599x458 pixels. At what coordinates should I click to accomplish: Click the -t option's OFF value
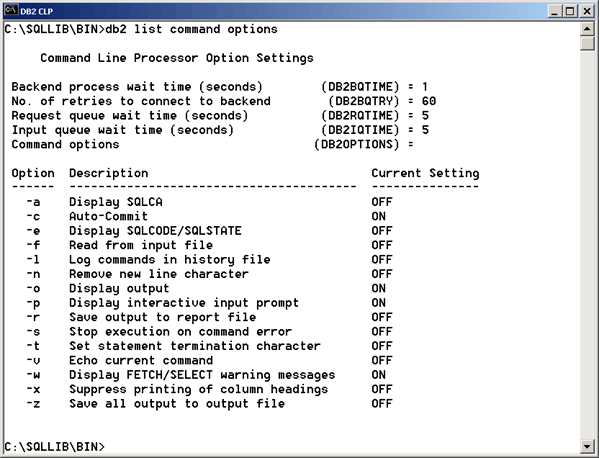click(x=382, y=346)
